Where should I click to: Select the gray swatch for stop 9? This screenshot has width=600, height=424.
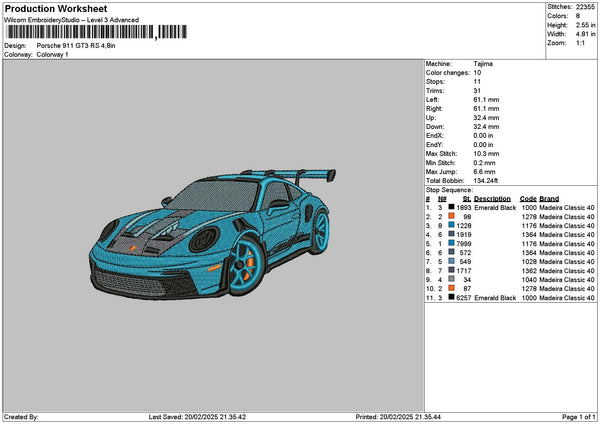452,279
